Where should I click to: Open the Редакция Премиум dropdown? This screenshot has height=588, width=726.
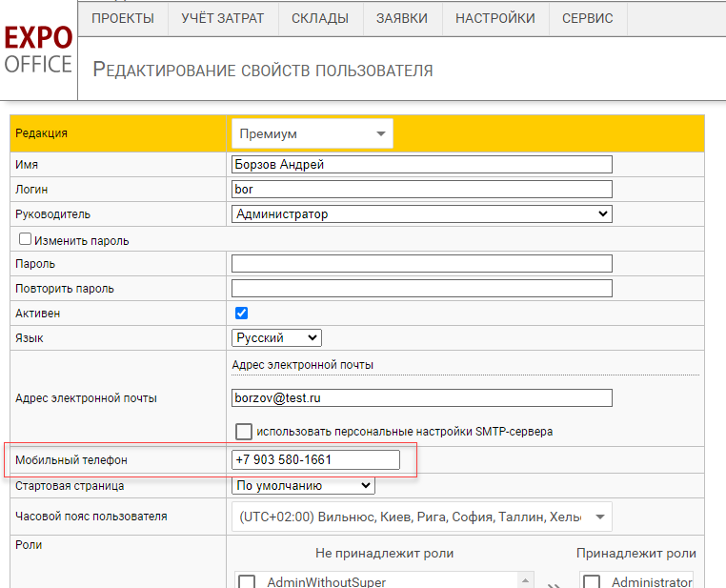click(312, 134)
